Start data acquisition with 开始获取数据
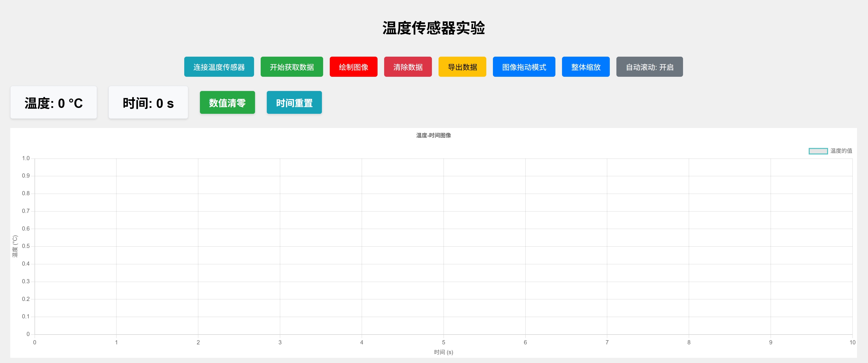The image size is (868, 363). (292, 67)
